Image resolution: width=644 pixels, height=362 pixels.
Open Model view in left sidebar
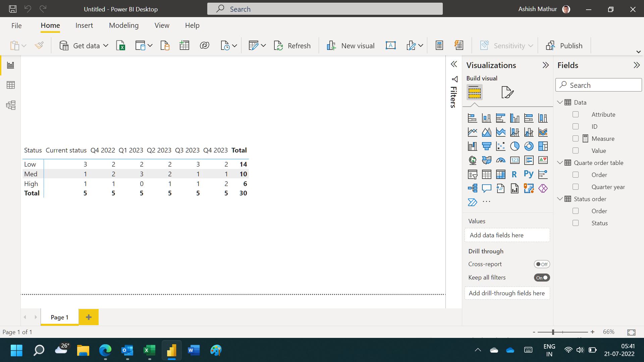click(11, 105)
